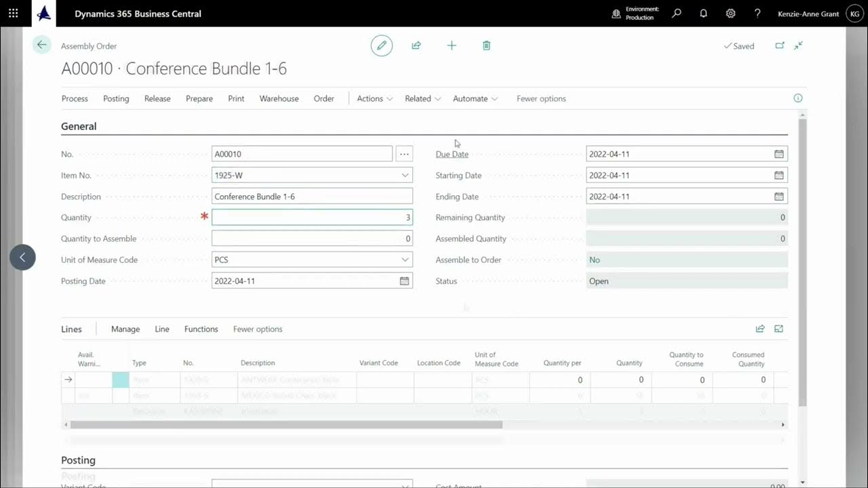Open the Release menu
Viewport: 868px width, 488px height.
157,98
